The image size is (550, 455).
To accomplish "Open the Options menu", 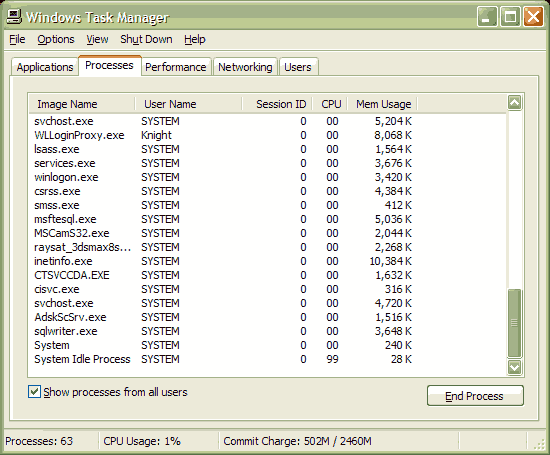I will (56, 39).
